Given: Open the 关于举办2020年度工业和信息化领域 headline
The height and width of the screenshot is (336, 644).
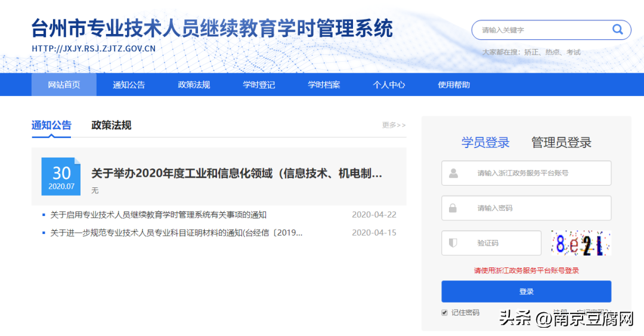Looking at the screenshot, I should pyautogui.click(x=237, y=174).
